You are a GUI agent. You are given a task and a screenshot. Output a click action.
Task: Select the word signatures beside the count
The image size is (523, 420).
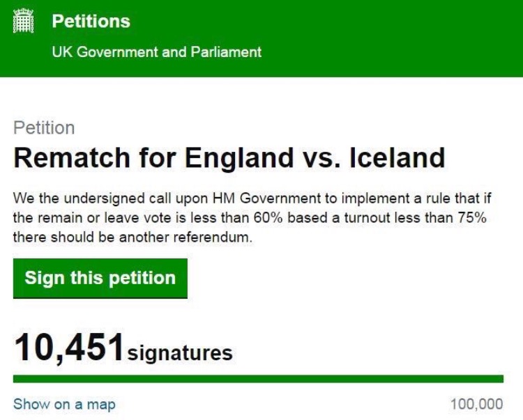(180, 352)
